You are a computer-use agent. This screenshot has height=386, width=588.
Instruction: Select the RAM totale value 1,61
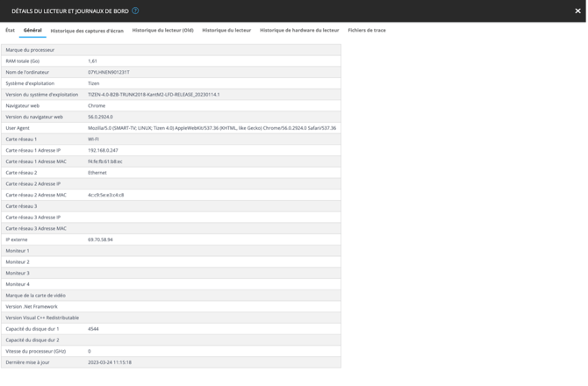(93, 61)
